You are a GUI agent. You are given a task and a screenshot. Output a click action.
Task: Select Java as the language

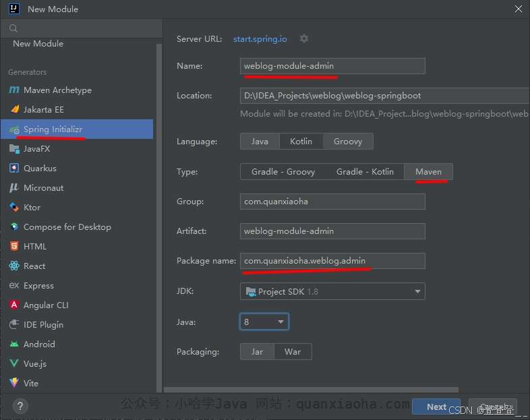260,142
